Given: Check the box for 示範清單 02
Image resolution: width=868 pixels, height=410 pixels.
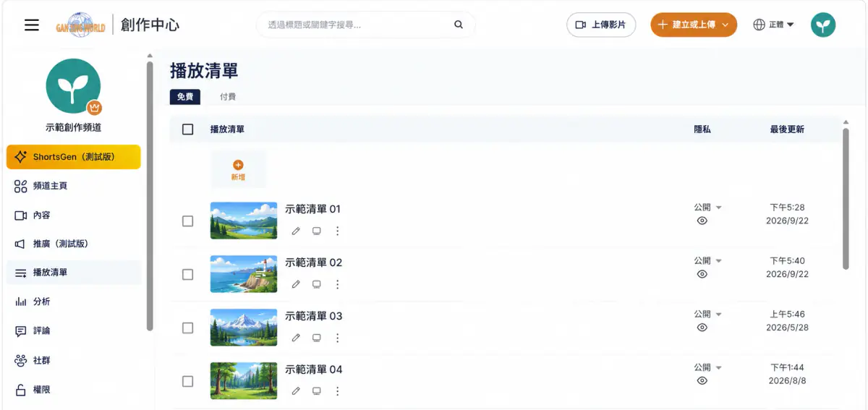Looking at the screenshot, I should [x=188, y=275].
